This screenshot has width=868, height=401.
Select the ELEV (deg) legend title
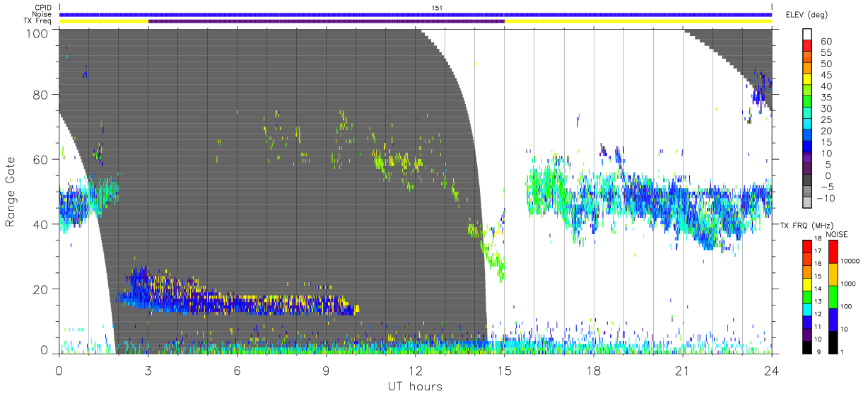point(807,14)
